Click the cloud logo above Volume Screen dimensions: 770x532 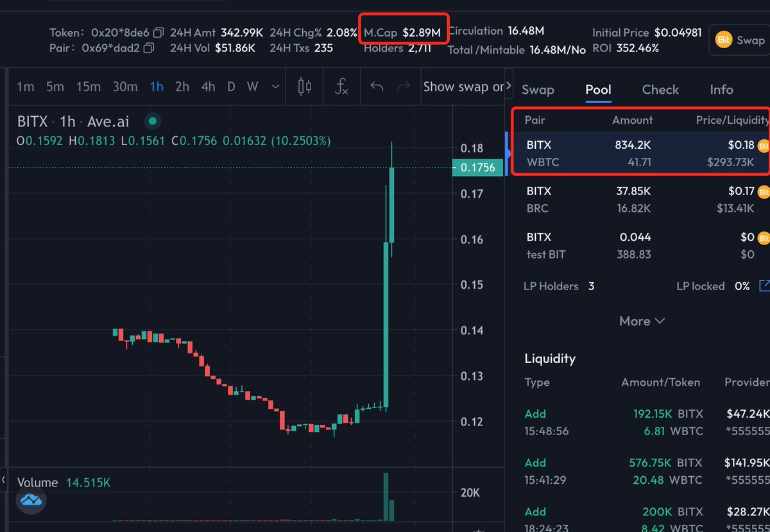31,499
